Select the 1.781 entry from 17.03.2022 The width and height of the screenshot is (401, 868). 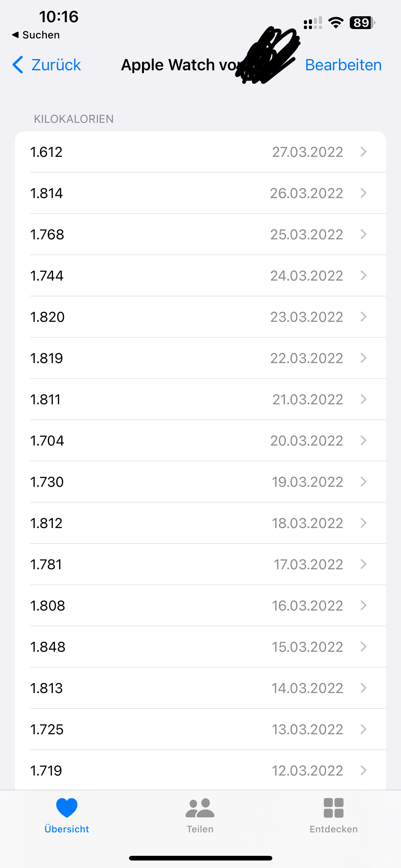coord(200,564)
